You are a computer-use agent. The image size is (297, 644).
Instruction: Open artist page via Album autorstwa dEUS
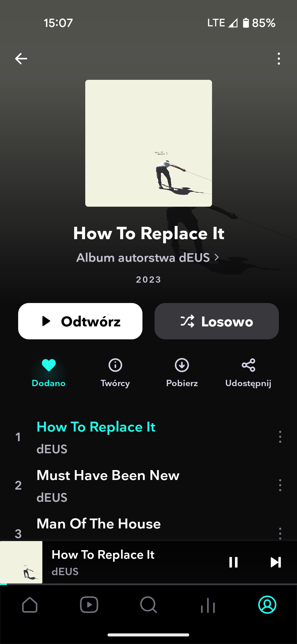(148, 258)
